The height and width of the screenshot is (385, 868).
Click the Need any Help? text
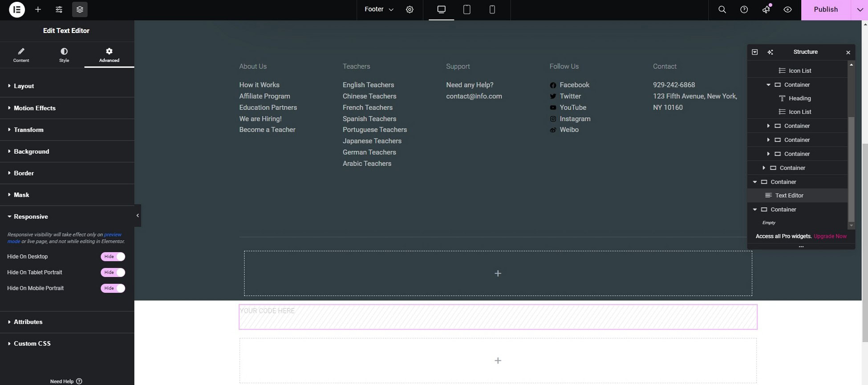coord(470,85)
